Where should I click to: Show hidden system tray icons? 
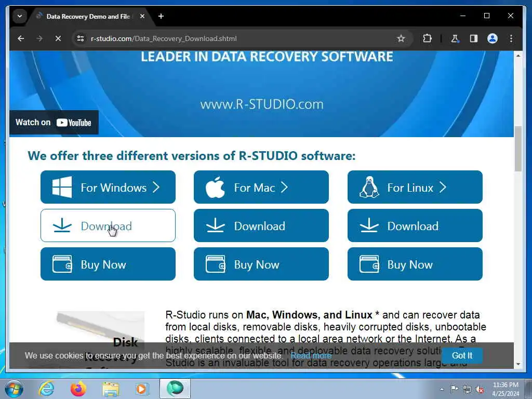(x=442, y=390)
